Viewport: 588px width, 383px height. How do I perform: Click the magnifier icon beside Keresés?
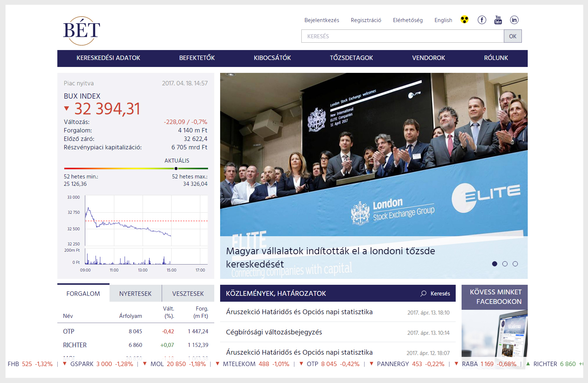coord(423,293)
